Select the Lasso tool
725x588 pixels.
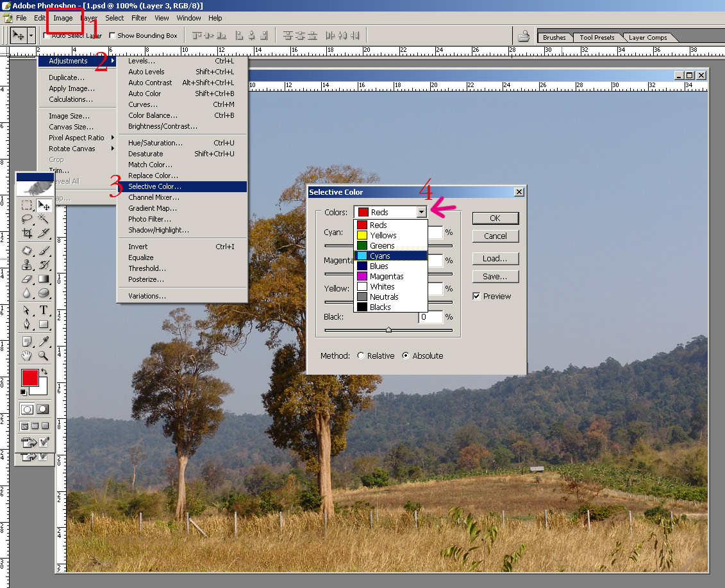27,220
